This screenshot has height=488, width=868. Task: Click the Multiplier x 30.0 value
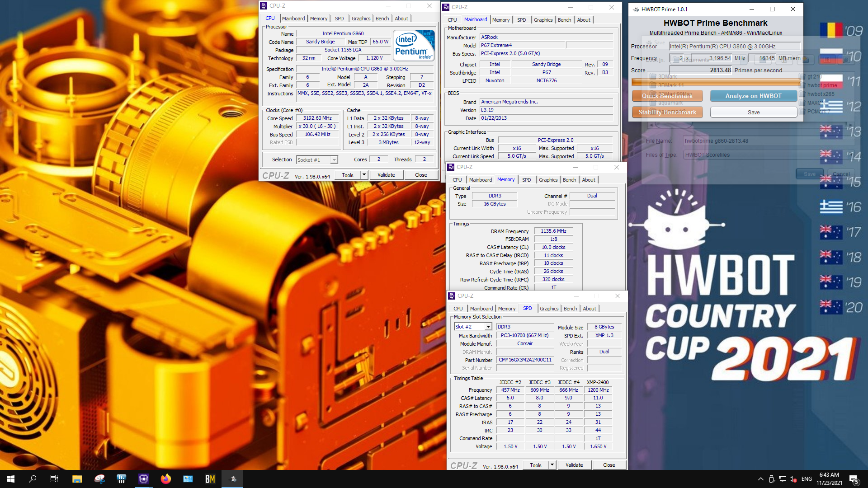click(x=317, y=126)
